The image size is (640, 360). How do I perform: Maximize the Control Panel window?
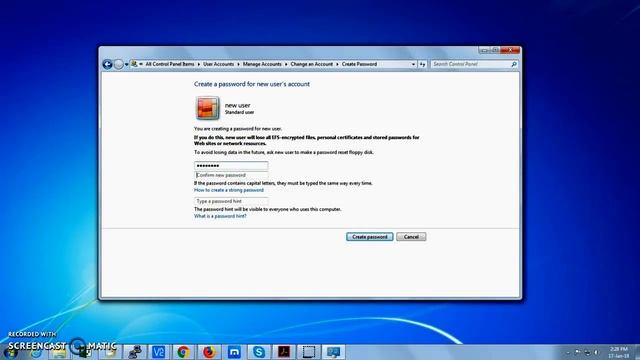(x=495, y=50)
